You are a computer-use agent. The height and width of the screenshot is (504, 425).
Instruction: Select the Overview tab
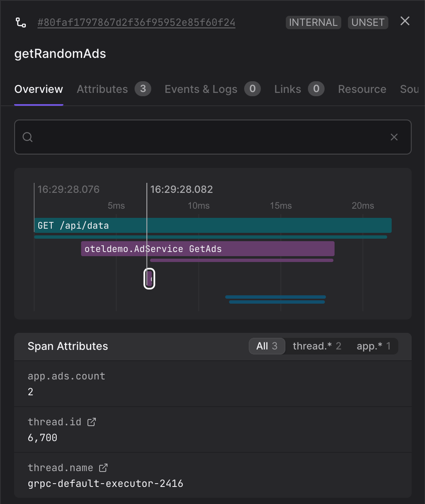click(x=39, y=89)
